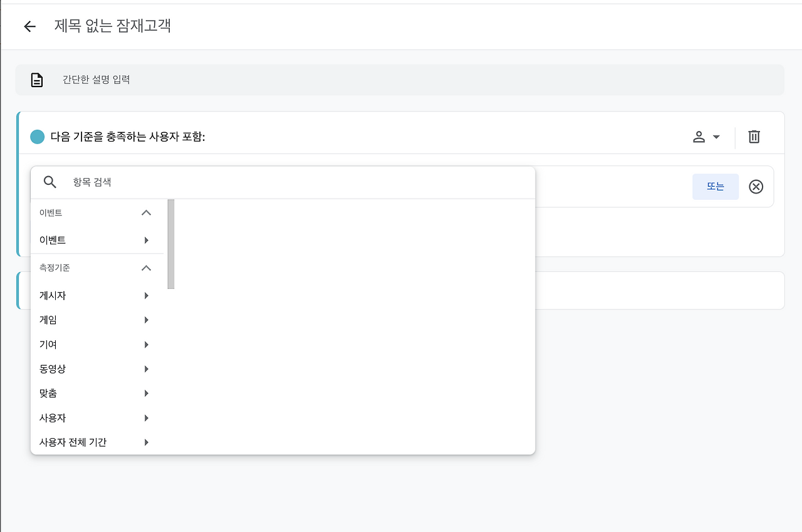802x532 pixels.
Task: Expand the 게시자 dimension submenu
Action: (x=146, y=295)
